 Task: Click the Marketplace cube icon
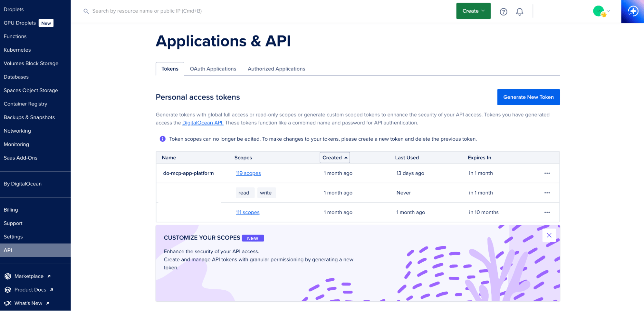tap(8, 276)
